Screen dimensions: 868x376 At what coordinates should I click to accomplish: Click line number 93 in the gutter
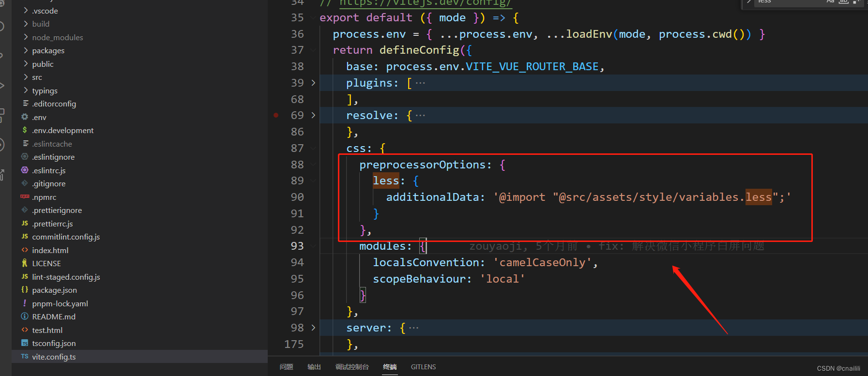(x=297, y=246)
